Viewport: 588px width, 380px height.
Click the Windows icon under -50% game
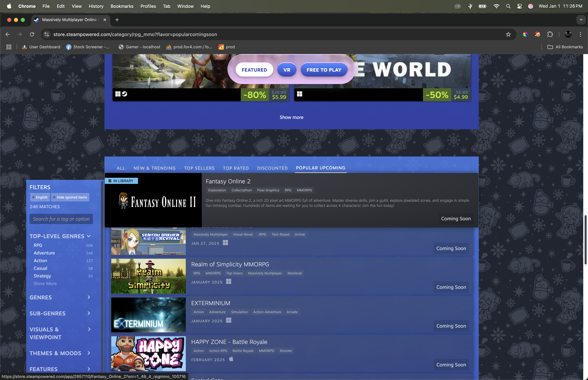(300, 94)
